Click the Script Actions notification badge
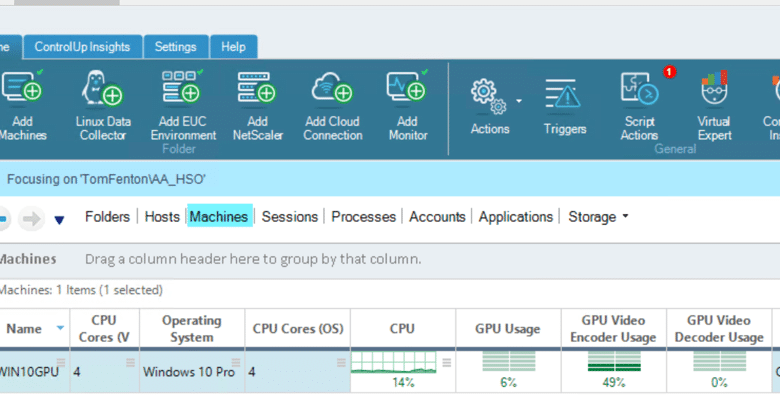780x404 pixels. (x=670, y=72)
